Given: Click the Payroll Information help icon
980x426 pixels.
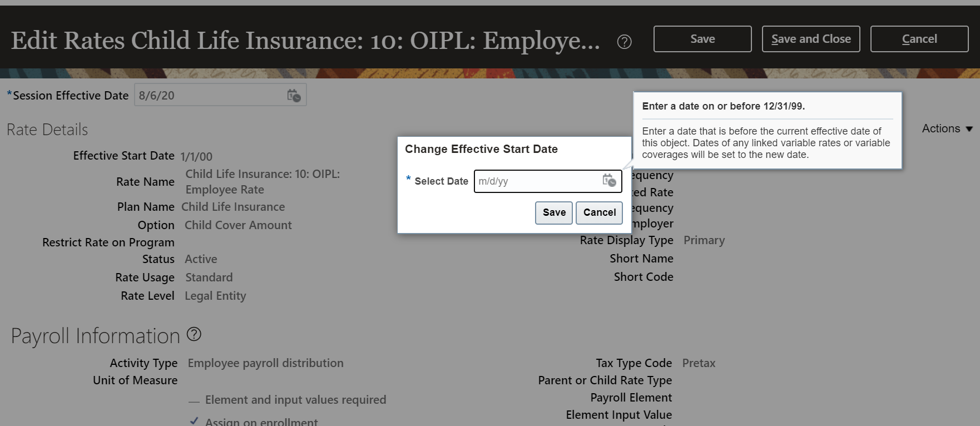Looking at the screenshot, I should (194, 334).
